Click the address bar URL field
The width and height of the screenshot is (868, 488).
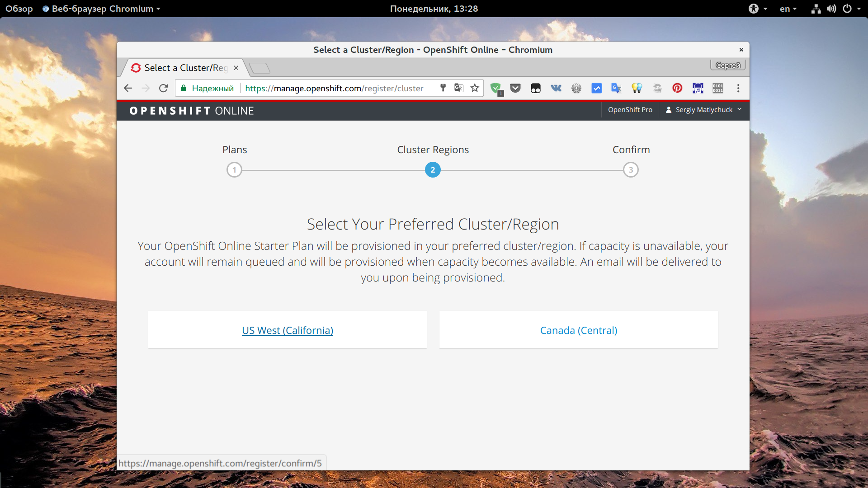click(335, 88)
